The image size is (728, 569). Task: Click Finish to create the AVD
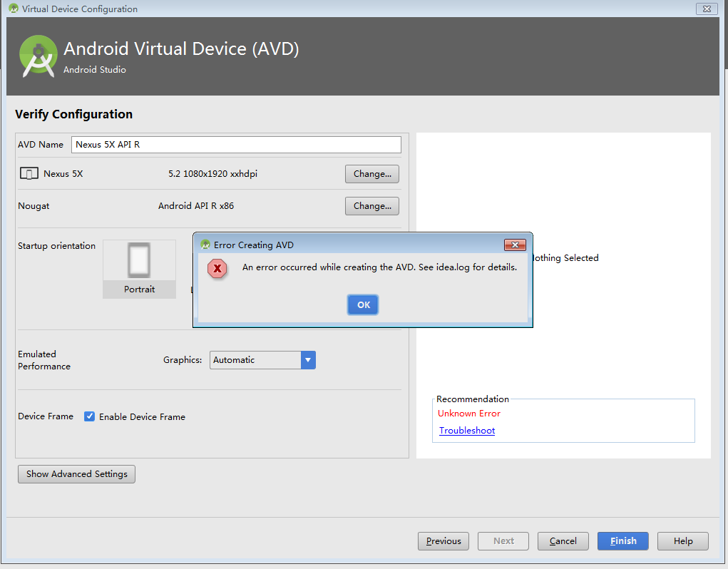623,540
